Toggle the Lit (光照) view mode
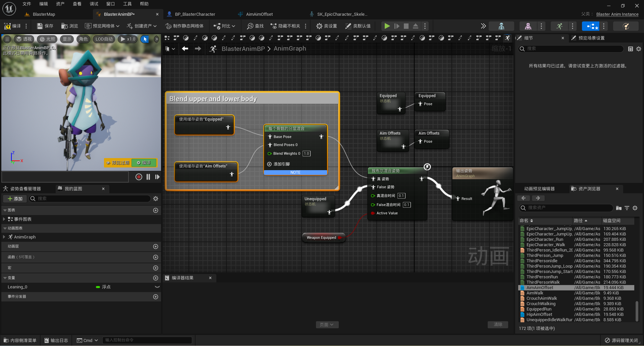 click(47, 39)
